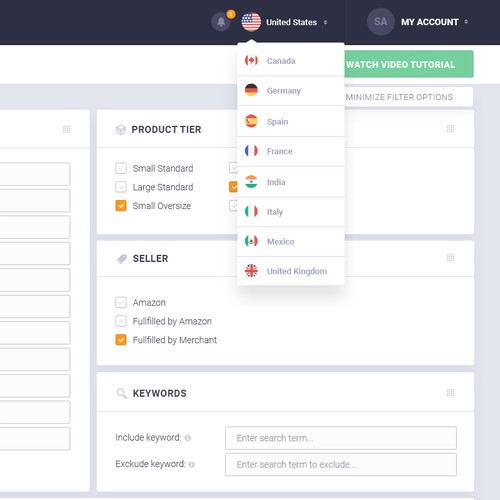This screenshot has height=500, width=500.
Task: Click the Watch Video Tutorial button
Action: coord(409,64)
